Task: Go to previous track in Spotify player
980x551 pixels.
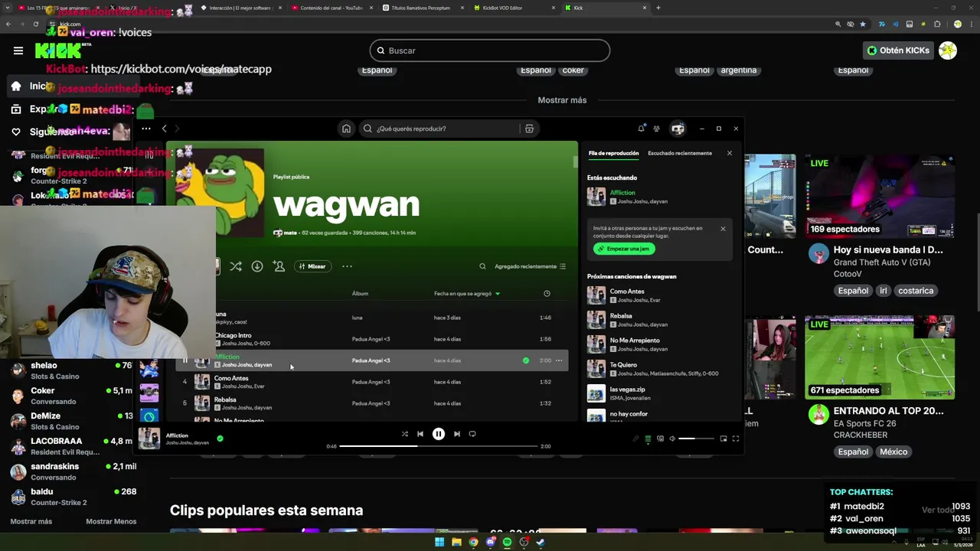Action: tap(420, 434)
